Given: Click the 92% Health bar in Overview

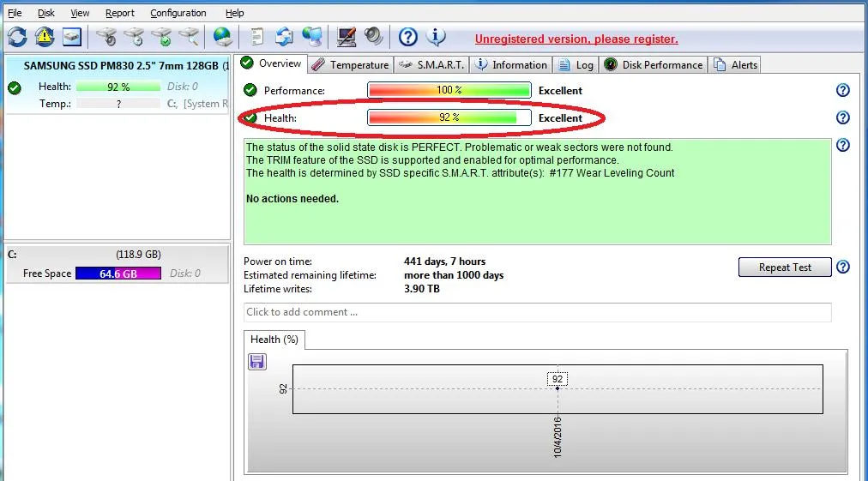Looking at the screenshot, I should point(449,117).
